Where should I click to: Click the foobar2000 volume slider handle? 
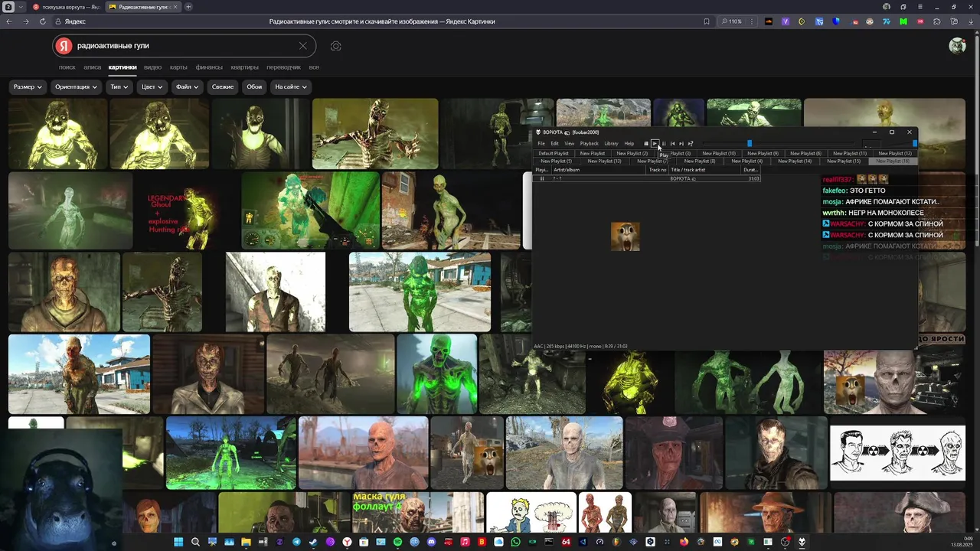click(916, 143)
